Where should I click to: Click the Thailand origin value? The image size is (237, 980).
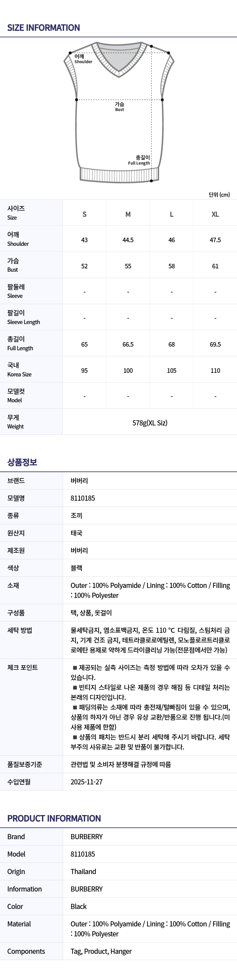83,872
